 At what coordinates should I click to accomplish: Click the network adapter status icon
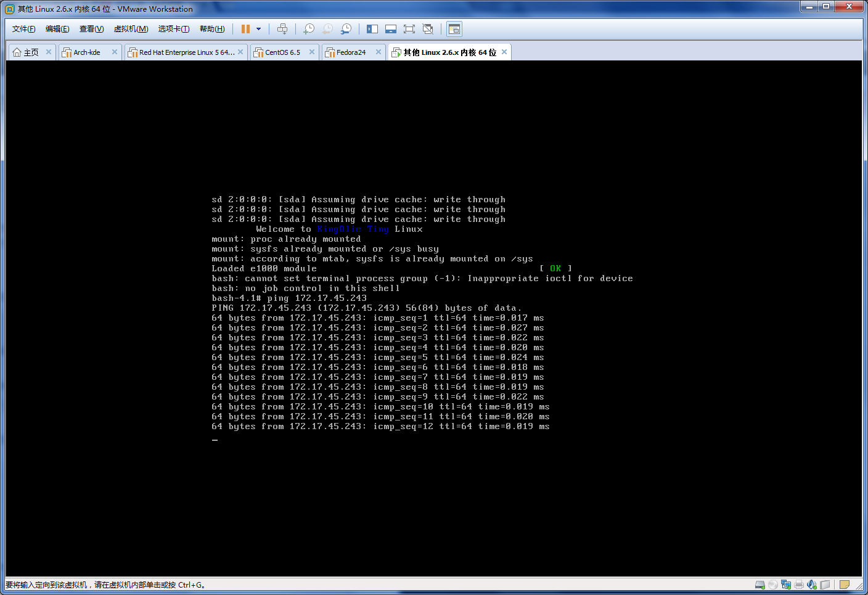tap(786, 585)
